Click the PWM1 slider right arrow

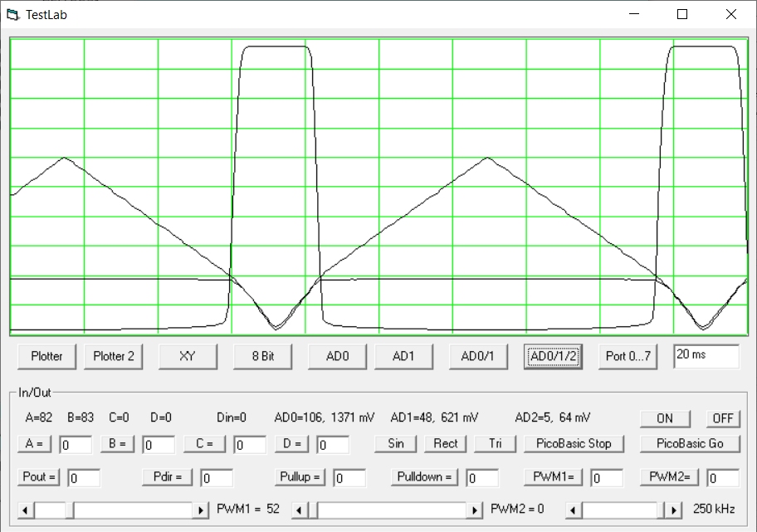201,510
